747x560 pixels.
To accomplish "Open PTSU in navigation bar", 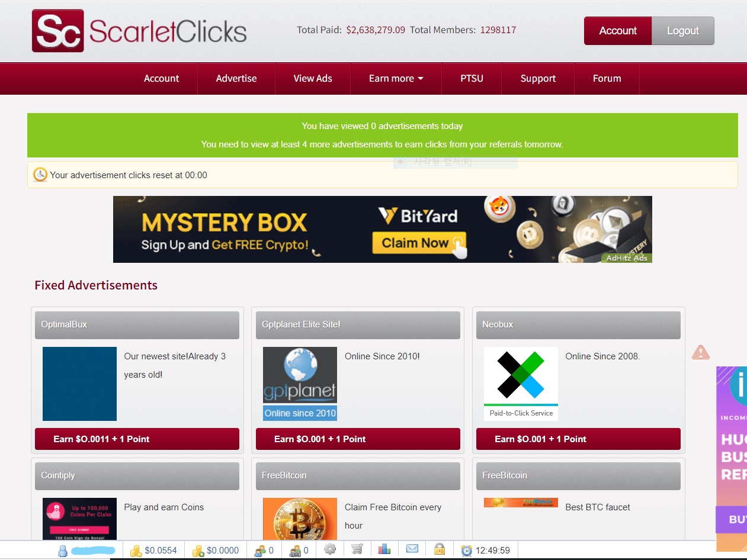I will (472, 79).
